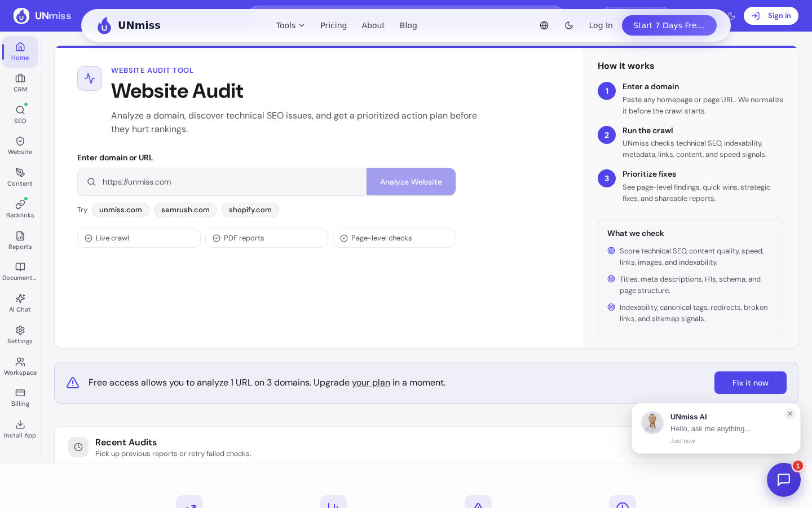Viewport: 812px width, 508px height.
Task: Open Backlinks sidebar section
Action: (x=20, y=209)
